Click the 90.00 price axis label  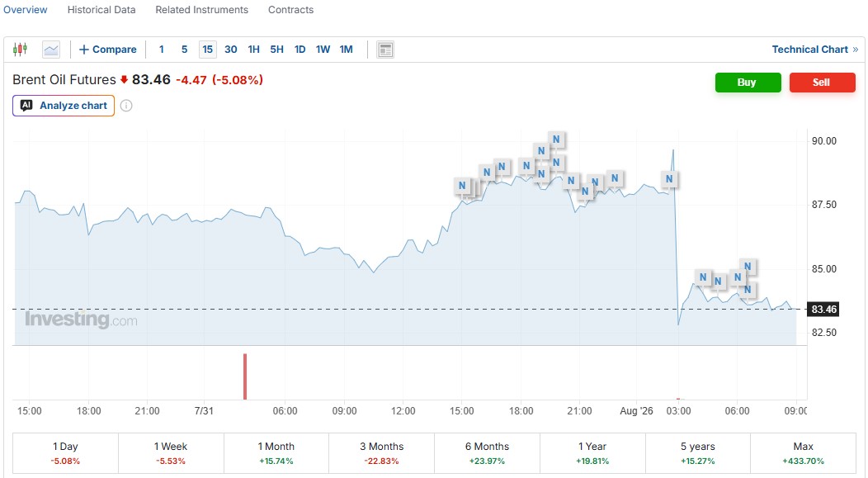click(x=823, y=140)
